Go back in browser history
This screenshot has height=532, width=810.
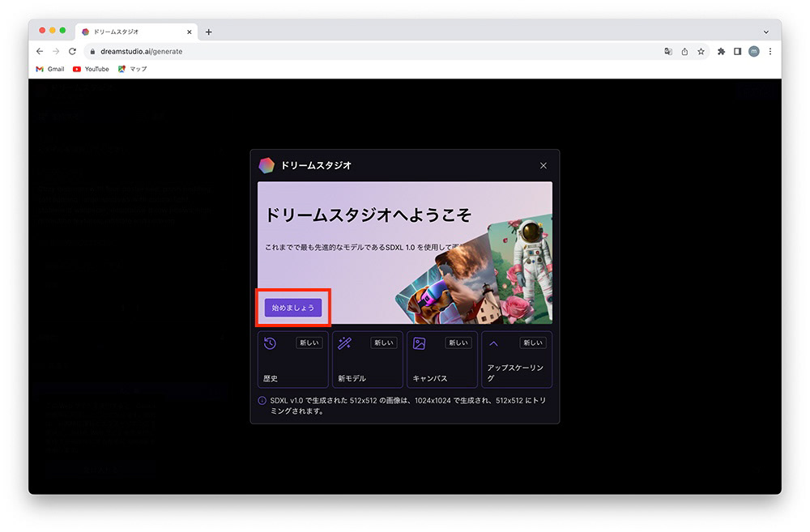[x=40, y=51]
